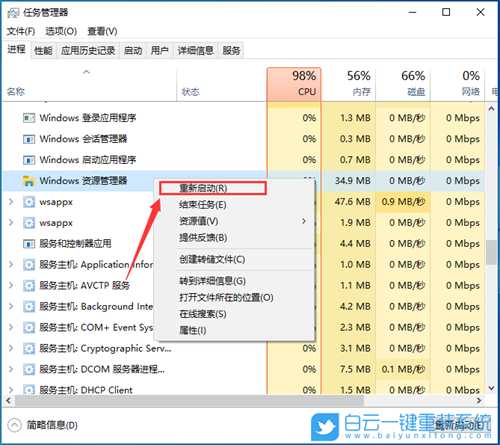Open the 查看(V) menu
Screen dimensions: 500x445
tap(102, 31)
